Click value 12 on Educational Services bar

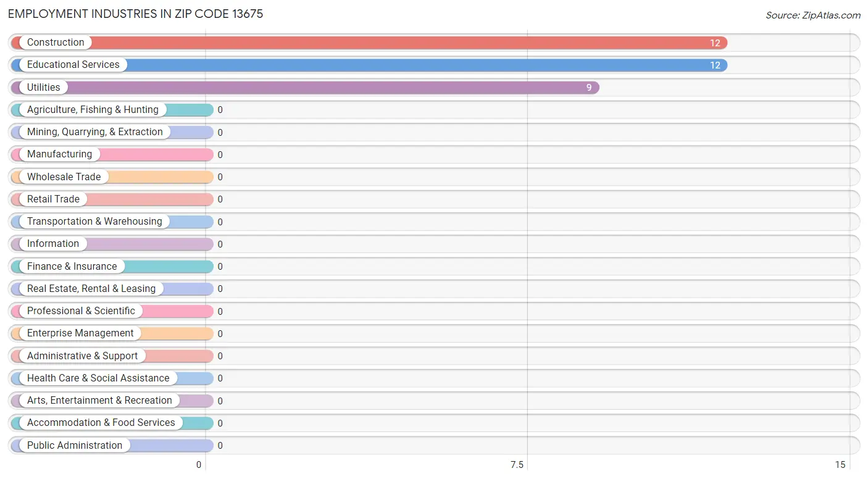coord(715,65)
